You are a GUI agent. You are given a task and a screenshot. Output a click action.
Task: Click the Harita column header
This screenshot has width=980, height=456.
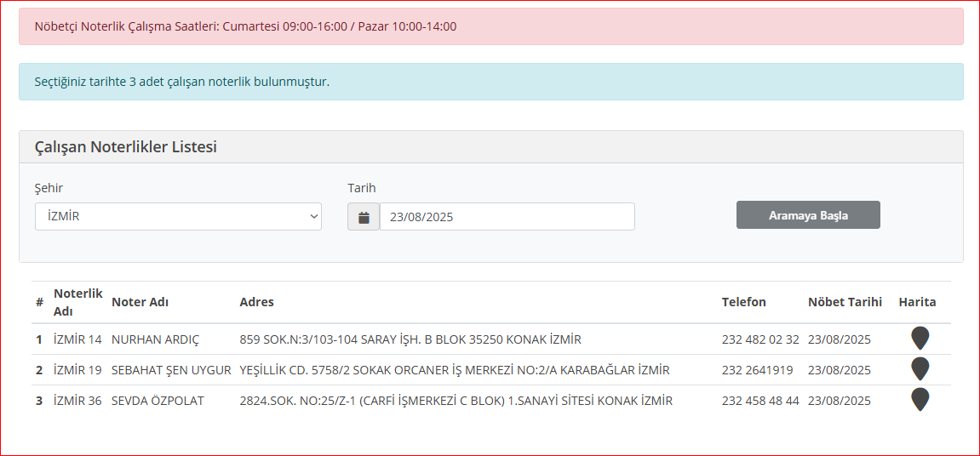click(918, 302)
